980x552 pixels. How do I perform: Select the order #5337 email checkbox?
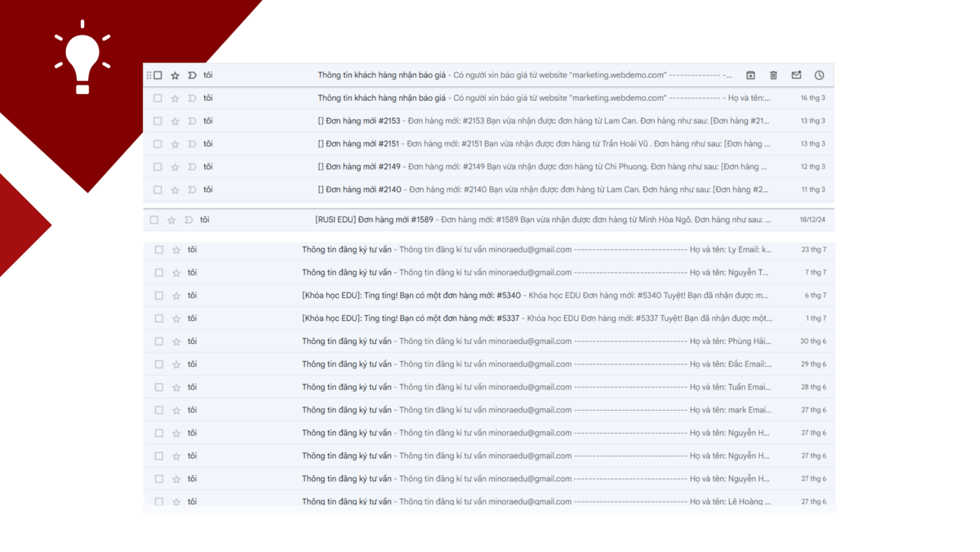pyautogui.click(x=159, y=319)
